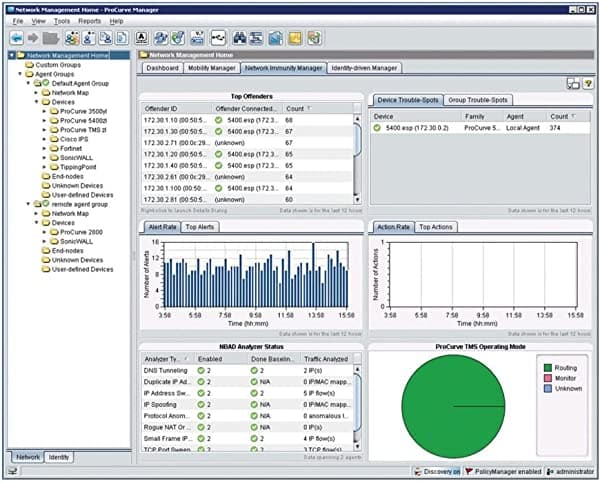Switch to Group Trouble-Spots tab
Viewport: 600px width, 483px height.
click(x=478, y=100)
